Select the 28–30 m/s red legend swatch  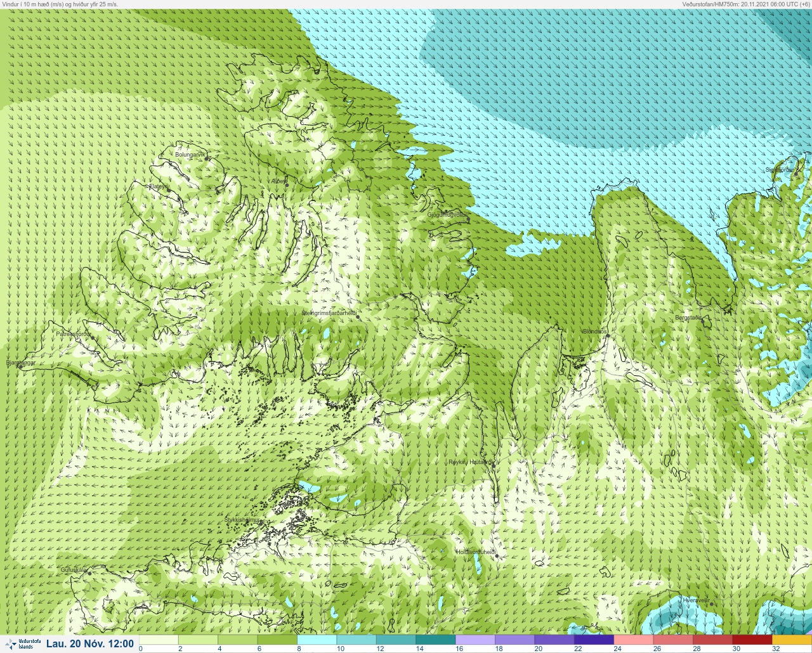click(712, 640)
